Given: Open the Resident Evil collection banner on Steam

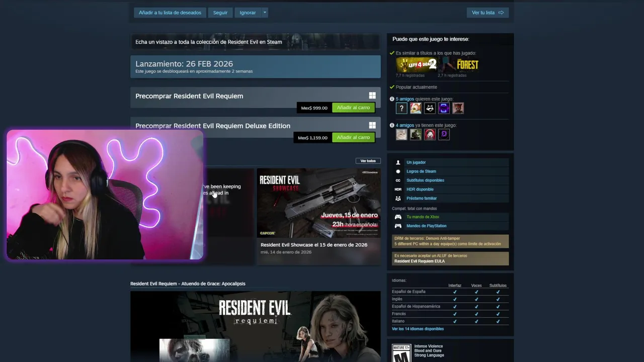Looking at the screenshot, I should (x=256, y=42).
